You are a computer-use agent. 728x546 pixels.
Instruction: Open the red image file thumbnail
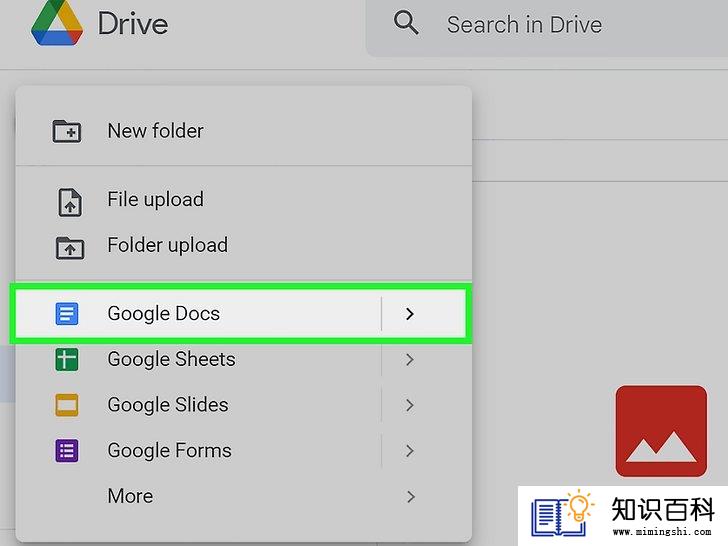661,431
